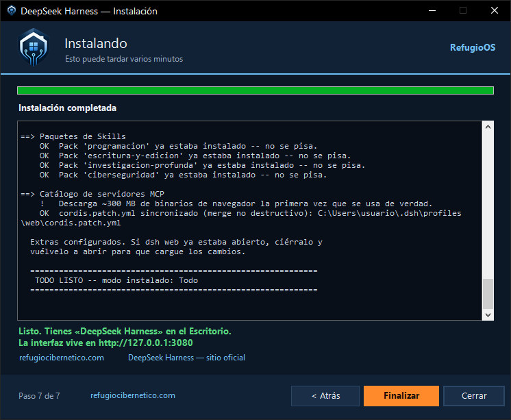Image resolution: width=511 pixels, height=420 pixels.
Task: Click the log scrollbar thumb
Action: [488, 293]
